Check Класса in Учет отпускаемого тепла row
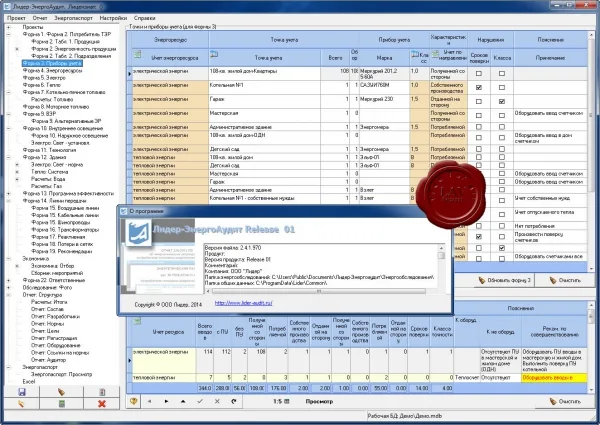This screenshot has height=425, width=600. (x=502, y=215)
